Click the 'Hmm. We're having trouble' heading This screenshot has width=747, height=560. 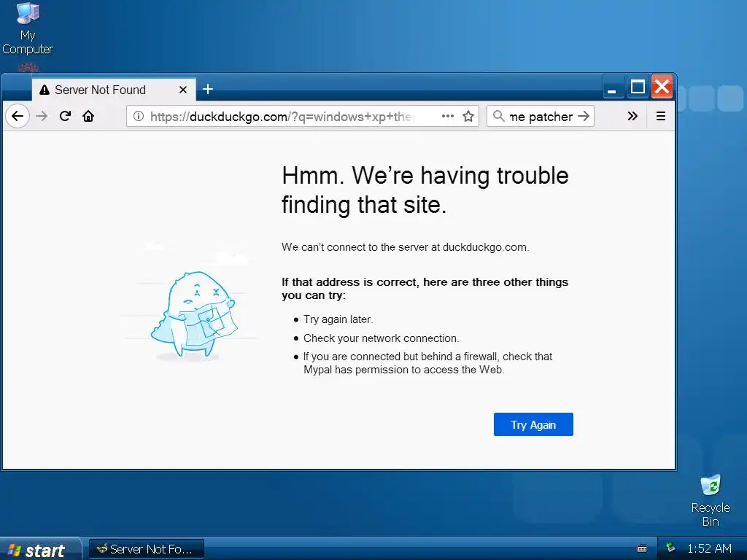pos(425,190)
